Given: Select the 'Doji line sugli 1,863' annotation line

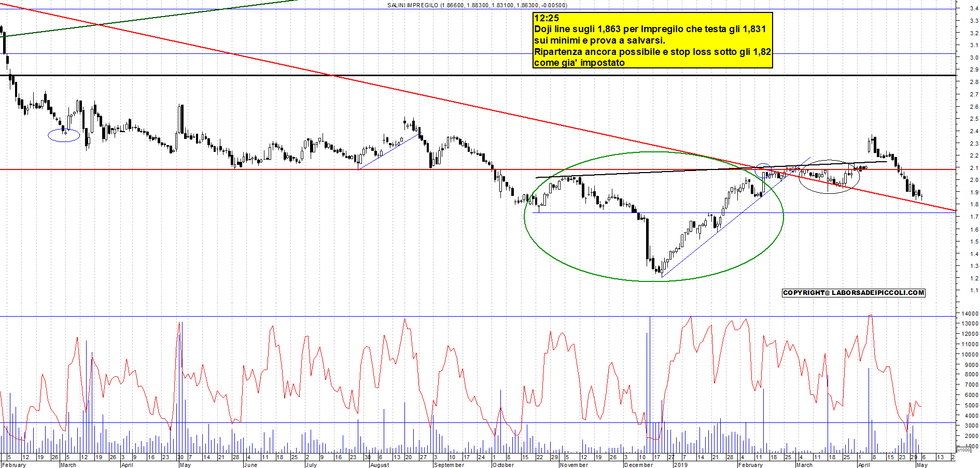Looking at the screenshot, I should [650, 29].
